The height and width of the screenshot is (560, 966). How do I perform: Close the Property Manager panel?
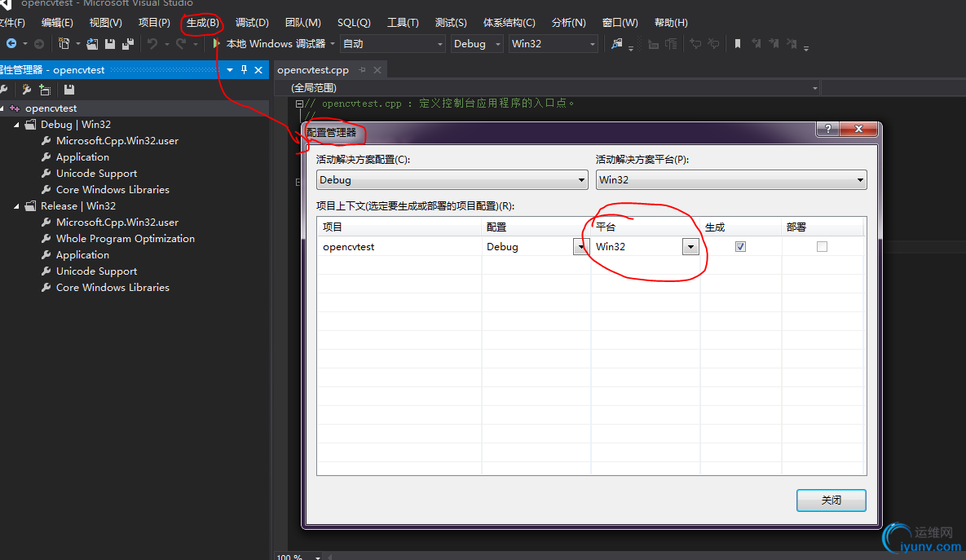pos(258,70)
